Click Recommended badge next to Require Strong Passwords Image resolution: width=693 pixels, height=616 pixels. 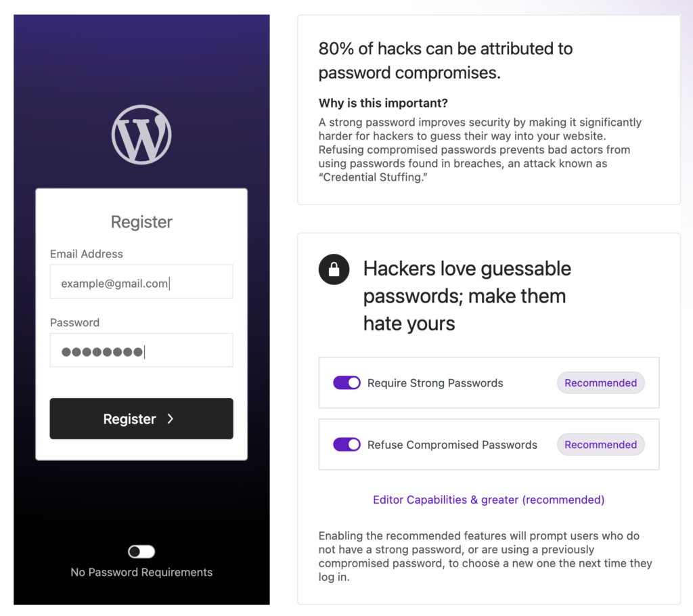click(600, 383)
